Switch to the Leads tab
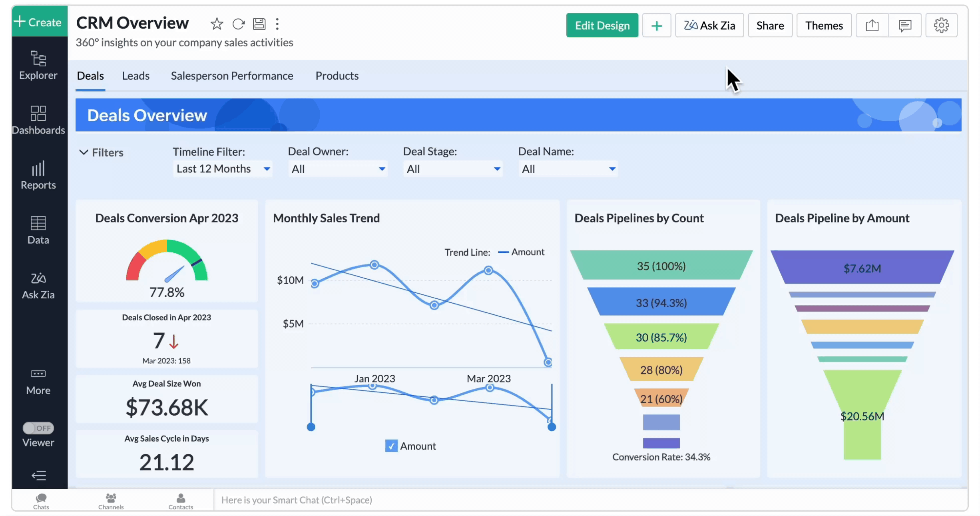The width and height of the screenshot is (980, 516). pos(135,76)
